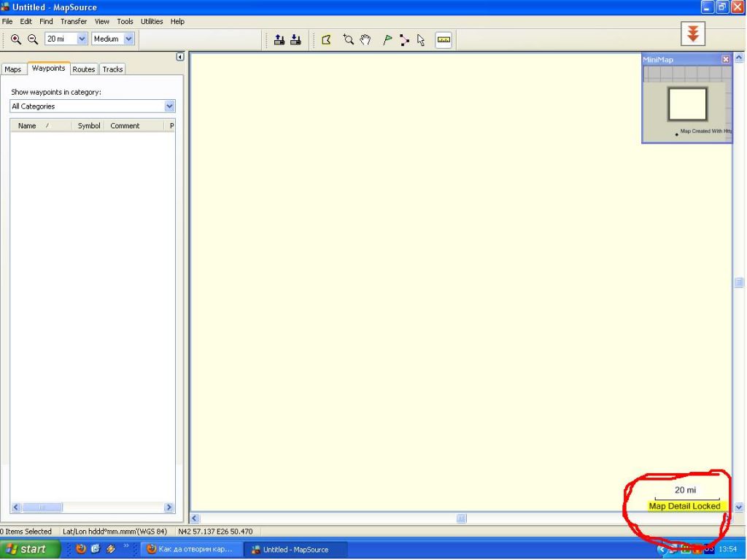Close the MiniMap panel
Screen dimensions: 747x560
[726, 60]
